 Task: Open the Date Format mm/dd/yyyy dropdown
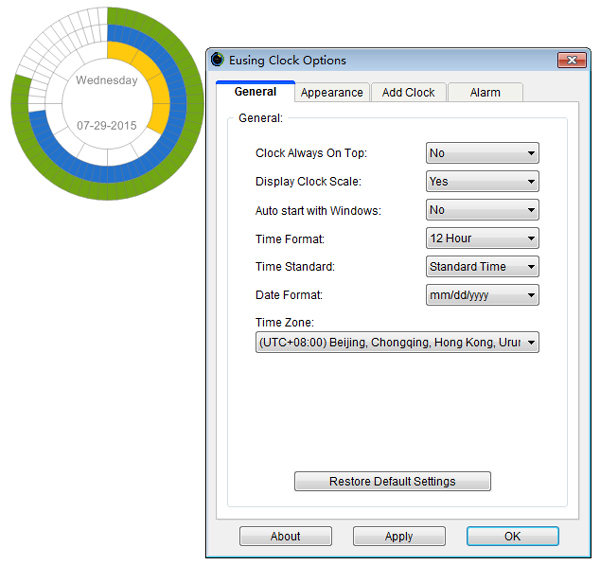coord(482,295)
